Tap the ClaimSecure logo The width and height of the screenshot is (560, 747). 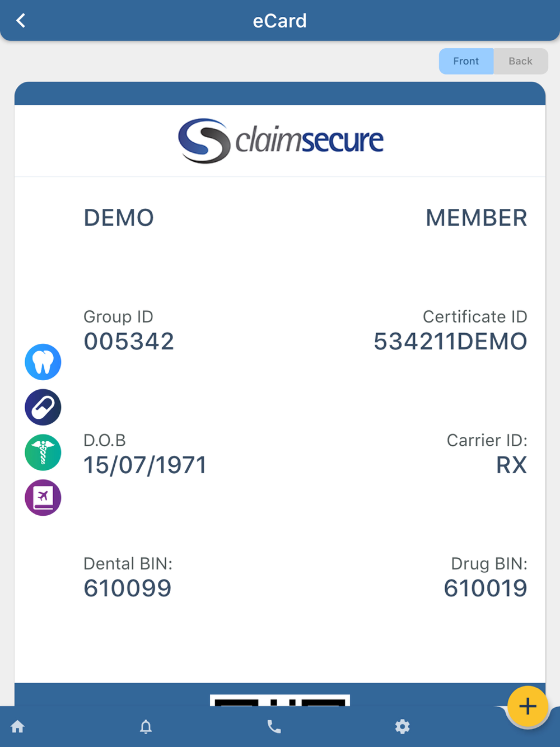(x=281, y=141)
